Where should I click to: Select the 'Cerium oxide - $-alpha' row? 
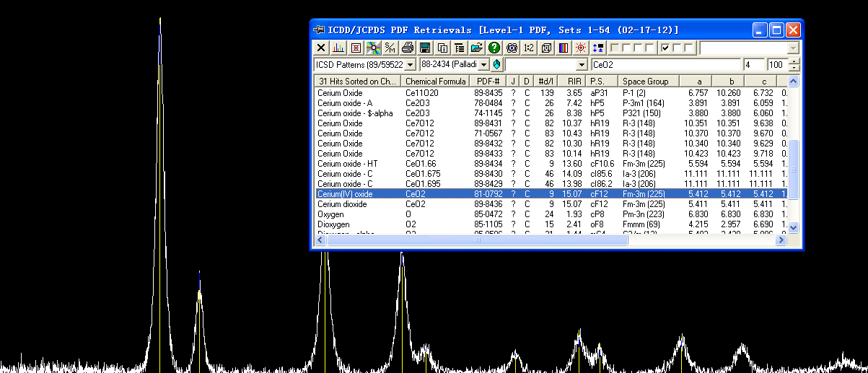[x=551, y=113]
